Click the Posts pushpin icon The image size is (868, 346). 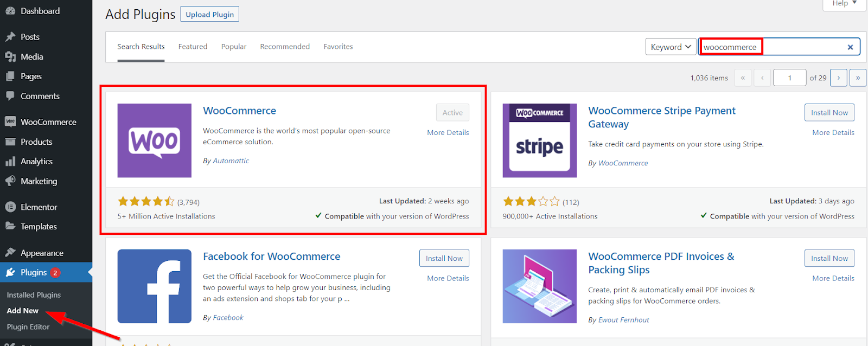pos(10,37)
